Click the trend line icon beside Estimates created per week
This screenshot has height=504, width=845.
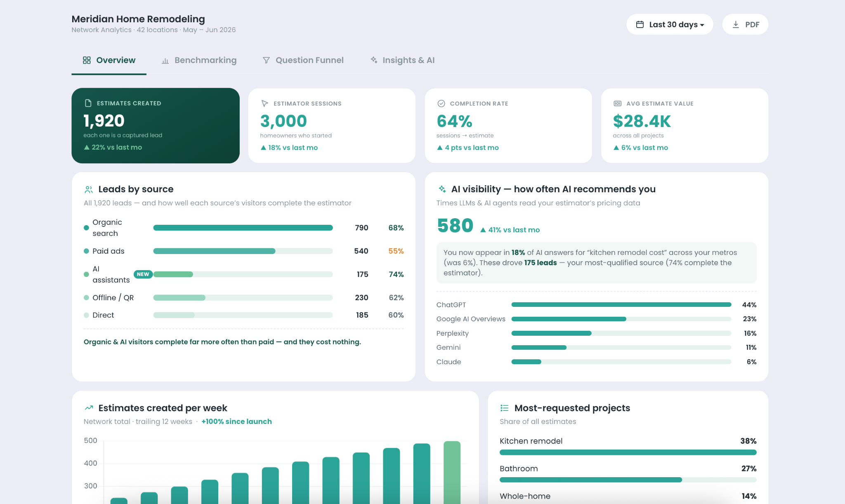(x=89, y=408)
